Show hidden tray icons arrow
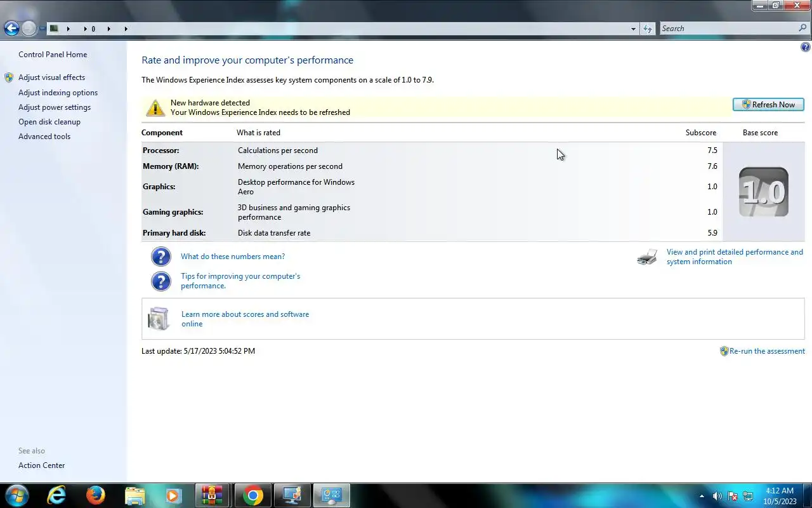 coord(702,496)
